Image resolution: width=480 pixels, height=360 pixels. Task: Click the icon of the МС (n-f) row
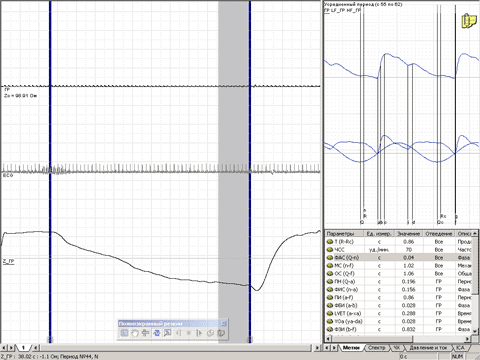pyautogui.click(x=330, y=266)
